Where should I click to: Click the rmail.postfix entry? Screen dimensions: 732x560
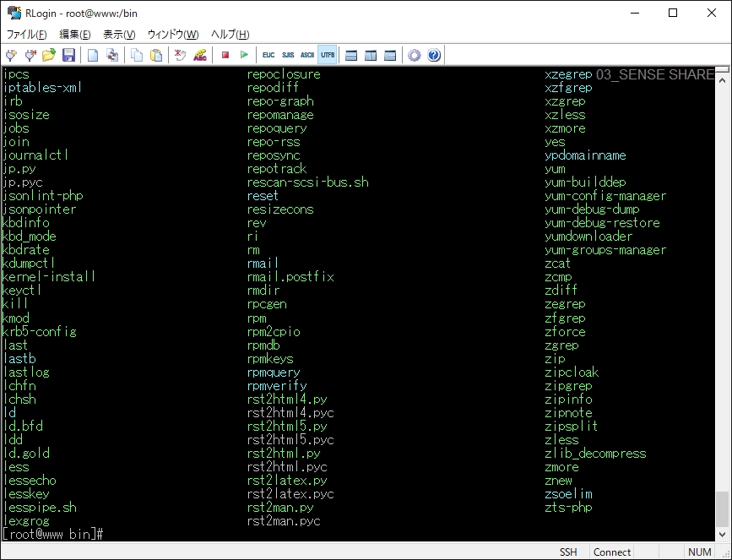pos(290,276)
